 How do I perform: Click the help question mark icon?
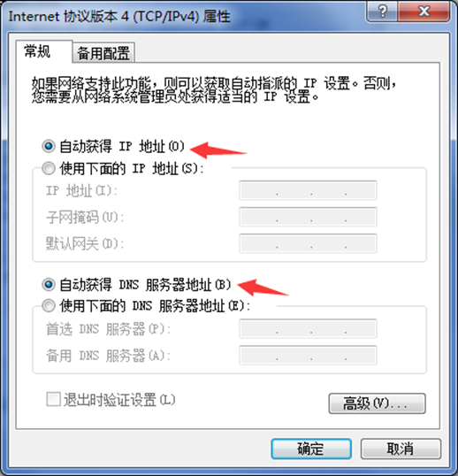coord(382,12)
